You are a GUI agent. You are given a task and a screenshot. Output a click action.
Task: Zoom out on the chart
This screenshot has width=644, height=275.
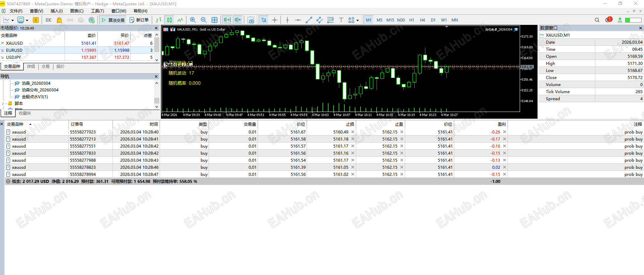204,20
